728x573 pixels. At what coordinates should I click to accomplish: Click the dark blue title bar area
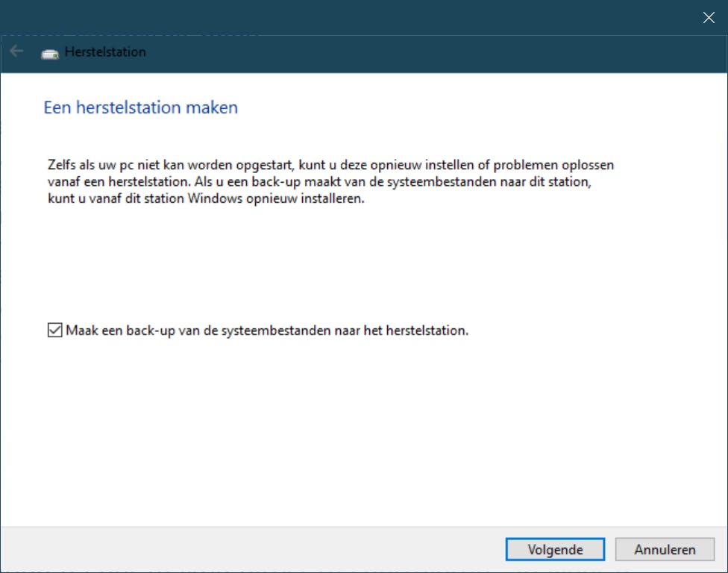(x=373, y=52)
